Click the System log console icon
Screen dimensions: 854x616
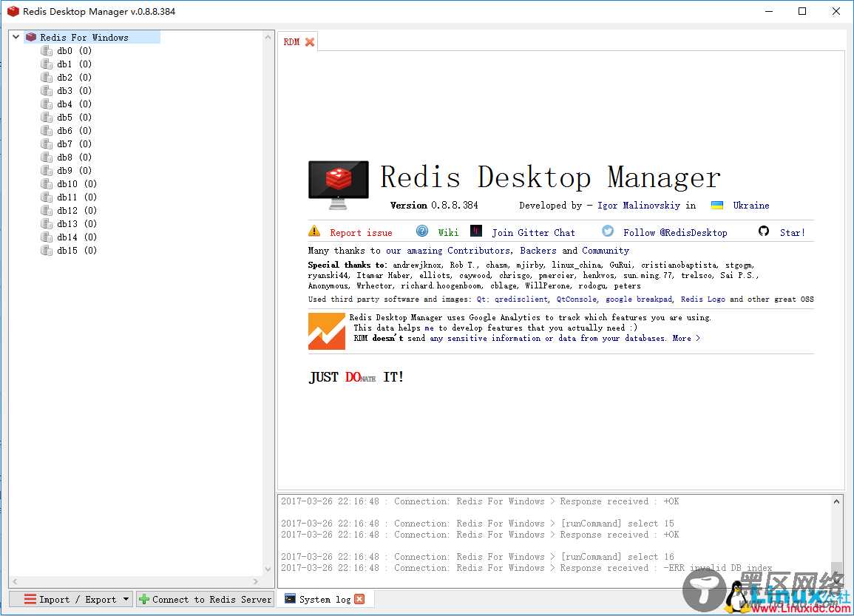291,598
